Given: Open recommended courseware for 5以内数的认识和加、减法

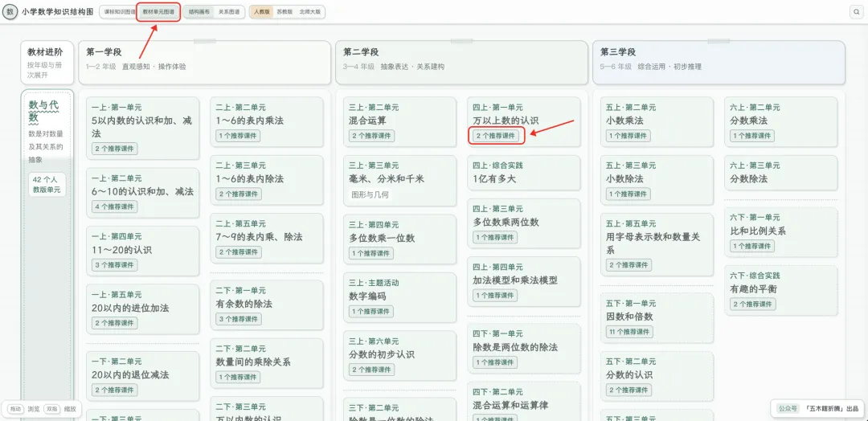Looking at the screenshot, I should [x=115, y=149].
